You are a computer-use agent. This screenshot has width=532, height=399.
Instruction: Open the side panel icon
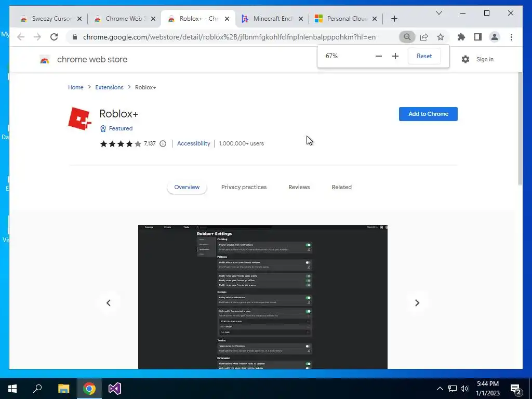coord(478,37)
